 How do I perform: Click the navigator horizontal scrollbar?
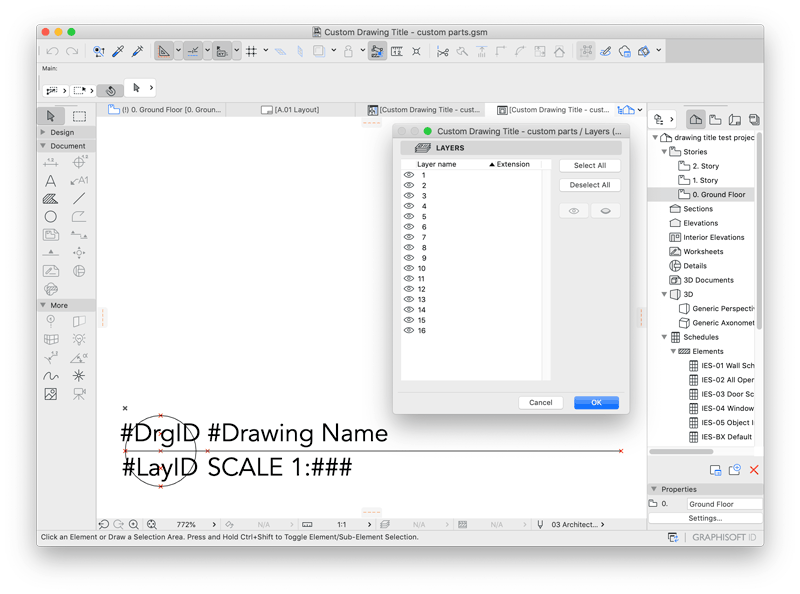click(682, 451)
